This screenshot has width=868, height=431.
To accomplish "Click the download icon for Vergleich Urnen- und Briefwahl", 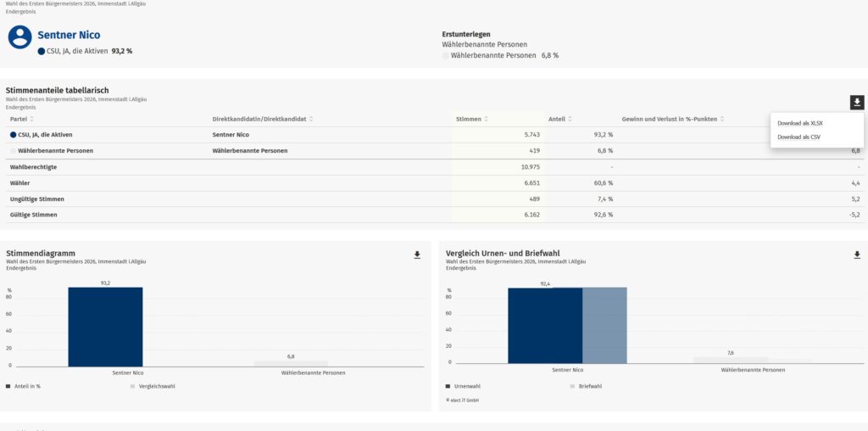I will [x=857, y=255].
